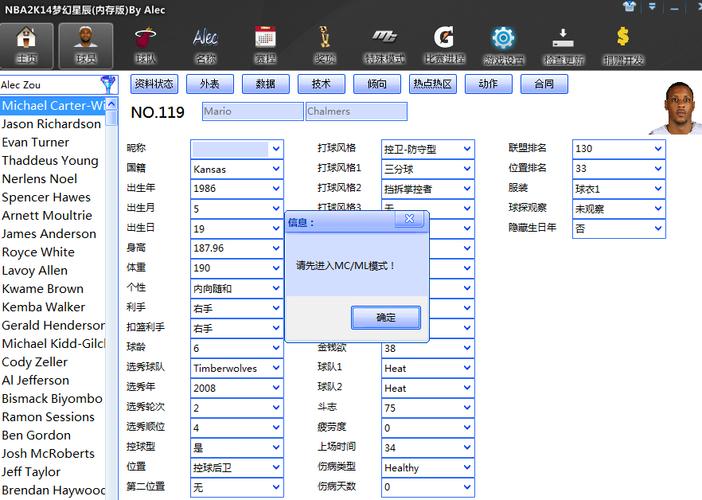This screenshot has width=702, height=500.
Task: Click the shirt skin icon in title bar
Action: coord(629,7)
